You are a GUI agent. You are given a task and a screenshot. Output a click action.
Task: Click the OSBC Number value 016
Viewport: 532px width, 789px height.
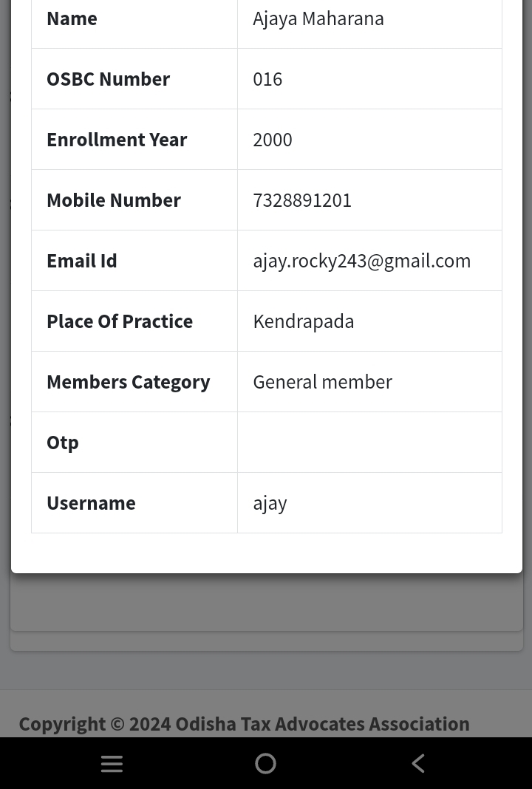[267, 79]
